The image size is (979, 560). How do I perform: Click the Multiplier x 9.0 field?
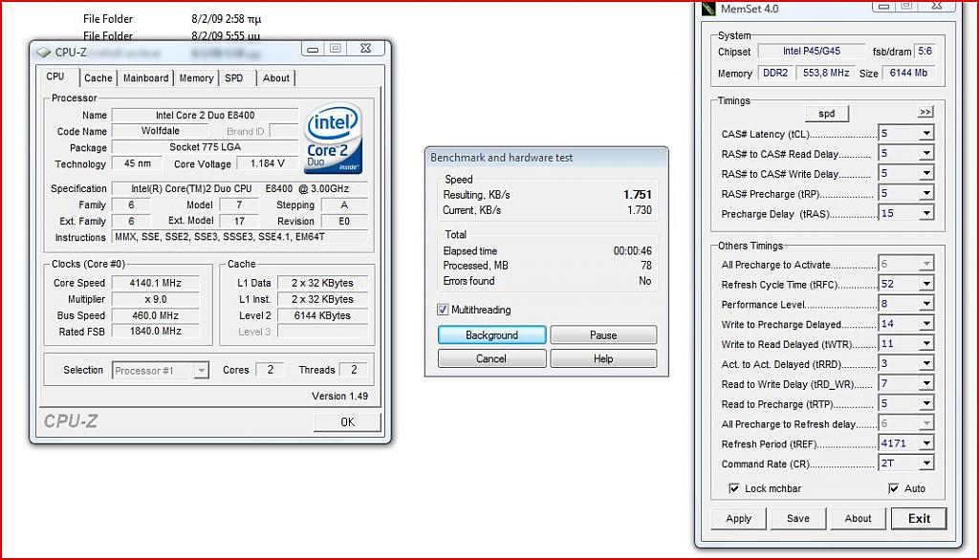pyautogui.click(x=156, y=299)
